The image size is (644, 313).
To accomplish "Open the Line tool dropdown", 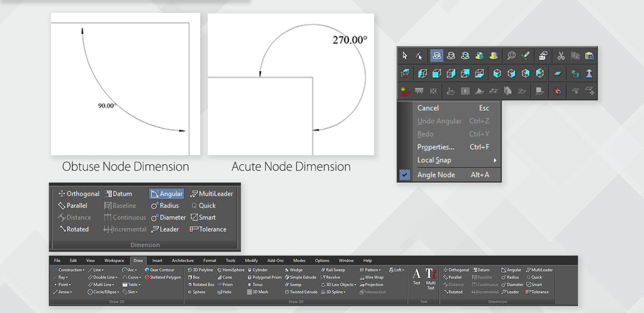I will point(96,270).
